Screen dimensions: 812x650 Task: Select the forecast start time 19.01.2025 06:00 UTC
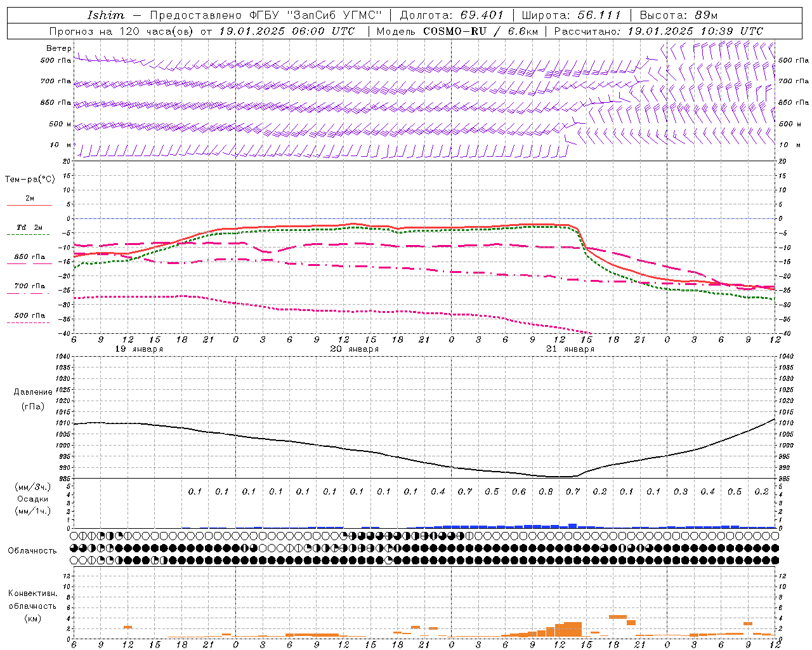click(287, 31)
